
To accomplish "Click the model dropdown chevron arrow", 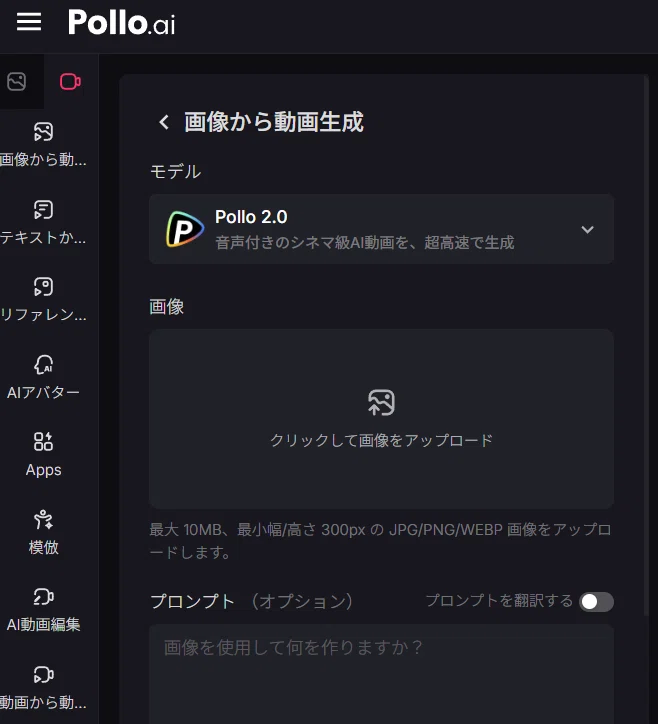I will click(587, 229).
